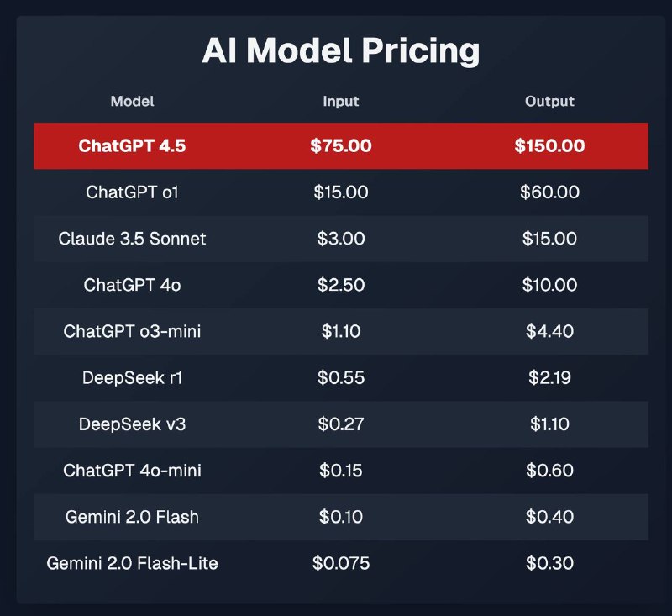The image size is (672, 616).
Task: Select the Input column header
Action: (341, 102)
